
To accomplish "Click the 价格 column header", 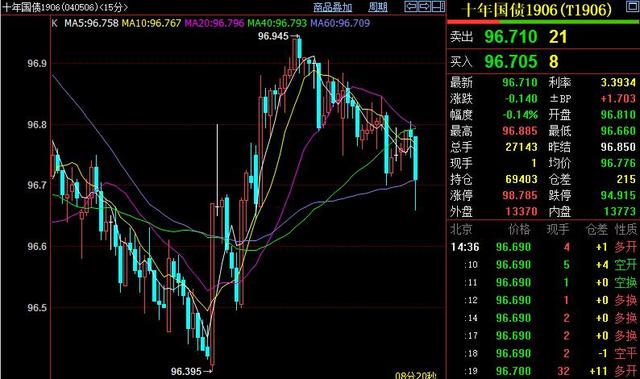I will [x=519, y=230].
